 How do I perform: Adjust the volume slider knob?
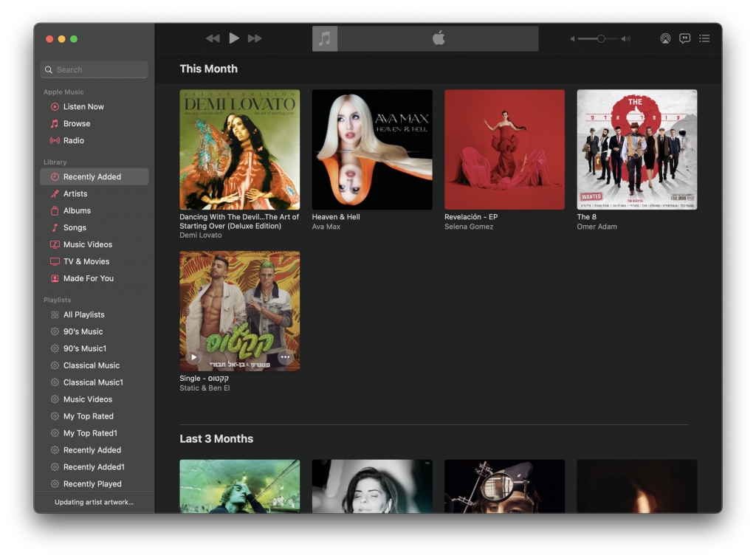pos(601,38)
